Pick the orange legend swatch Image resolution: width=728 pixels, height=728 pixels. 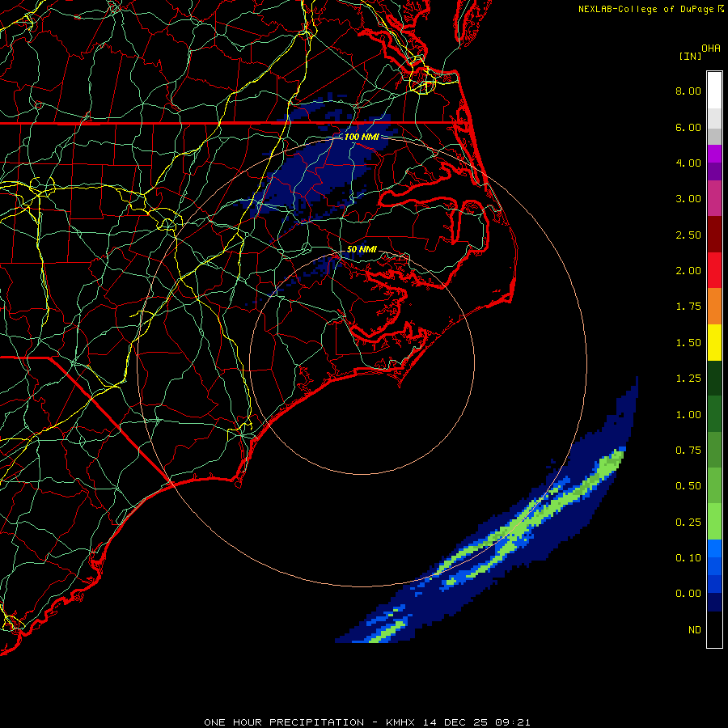point(714,307)
